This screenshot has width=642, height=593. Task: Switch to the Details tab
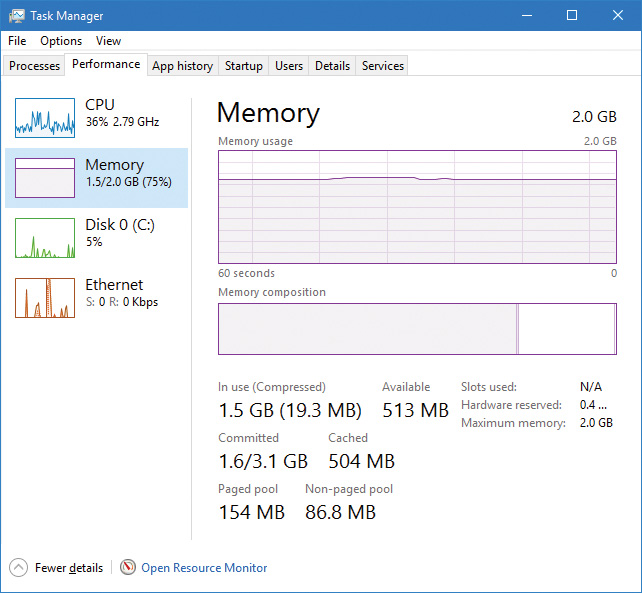(332, 66)
